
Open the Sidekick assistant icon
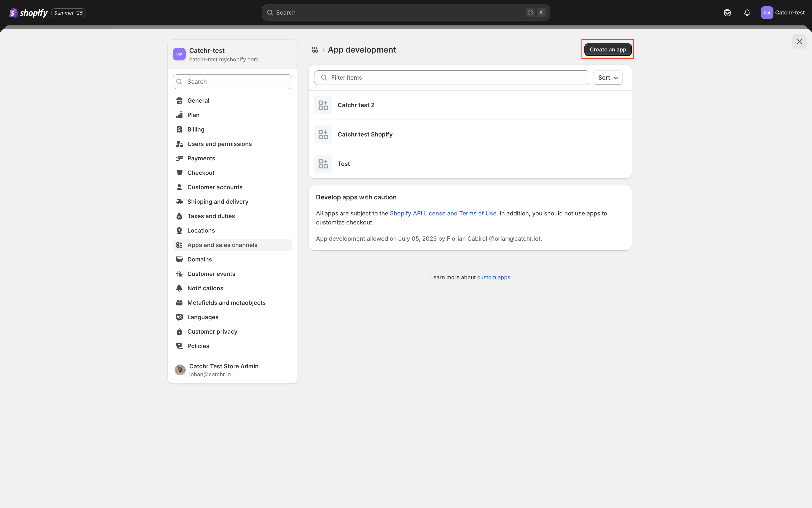pyautogui.click(x=727, y=13)
